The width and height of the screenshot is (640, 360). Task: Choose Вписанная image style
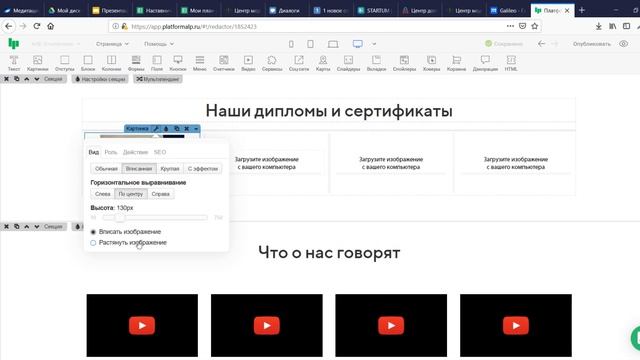click(139, 169)
